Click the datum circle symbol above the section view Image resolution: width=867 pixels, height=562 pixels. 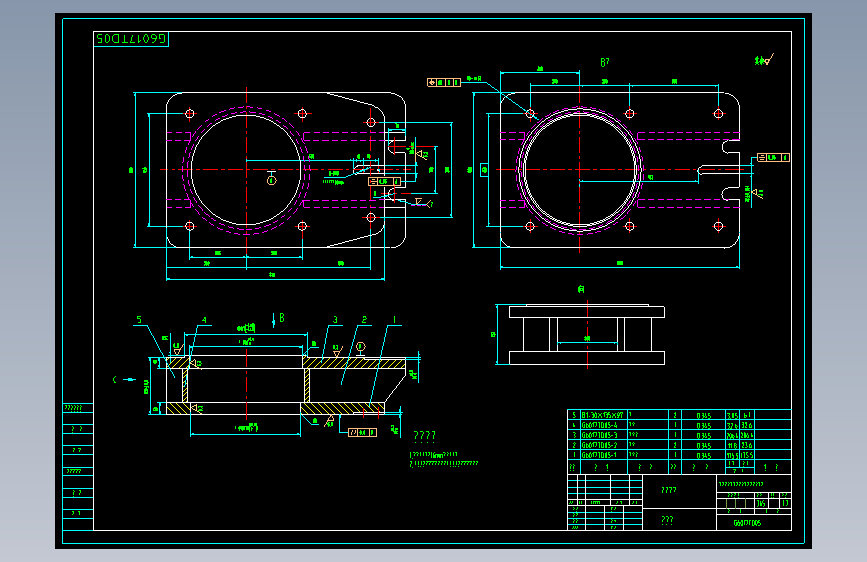click(x=361, y=347)
